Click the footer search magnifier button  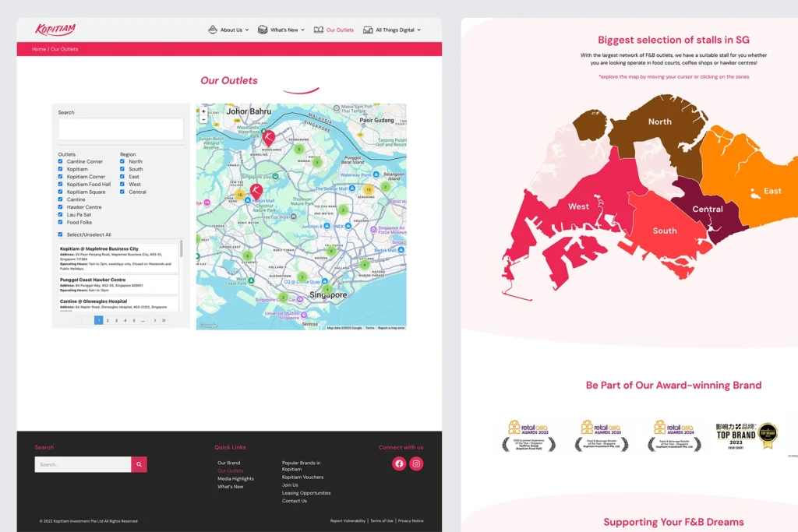click(139, 464)
